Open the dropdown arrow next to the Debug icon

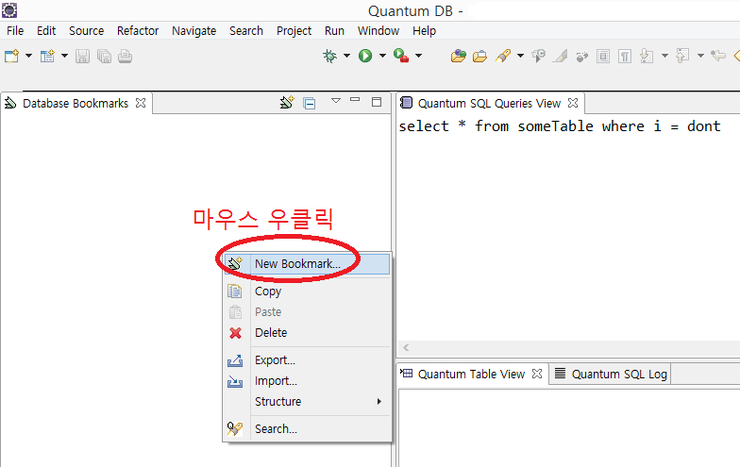346,56
